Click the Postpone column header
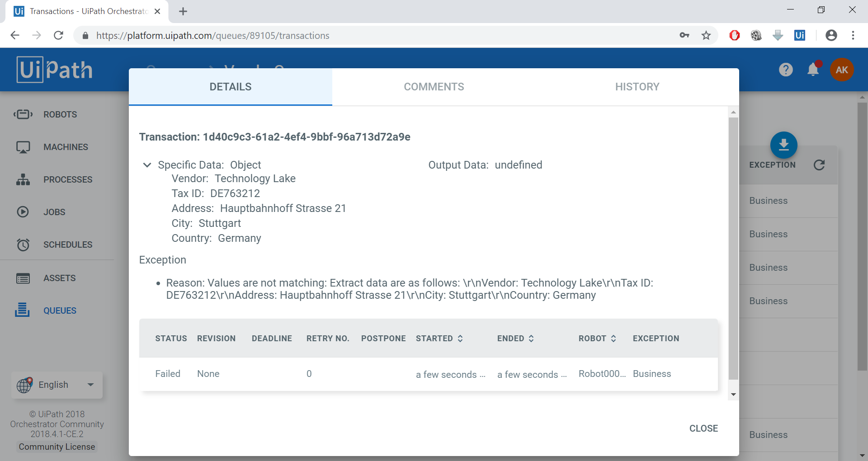The width and height of the screenshot is (868, 461). [x=383, y=339]
